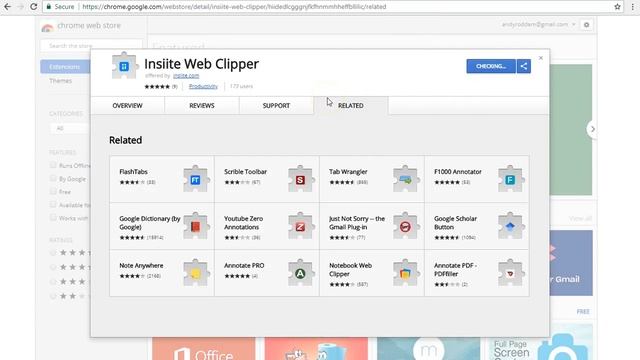Advance the featured carousel right arrow
Screen dimensions: 640x360
click(592, 129)
